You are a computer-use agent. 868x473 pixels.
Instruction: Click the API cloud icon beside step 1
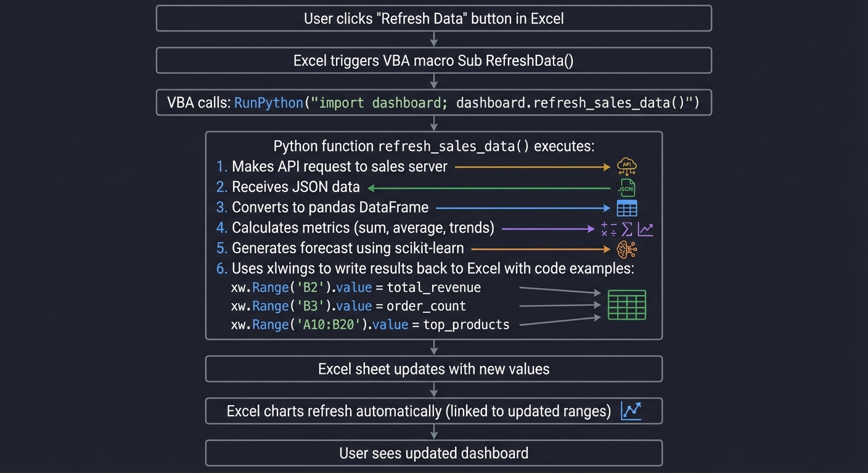pos(626,166)
